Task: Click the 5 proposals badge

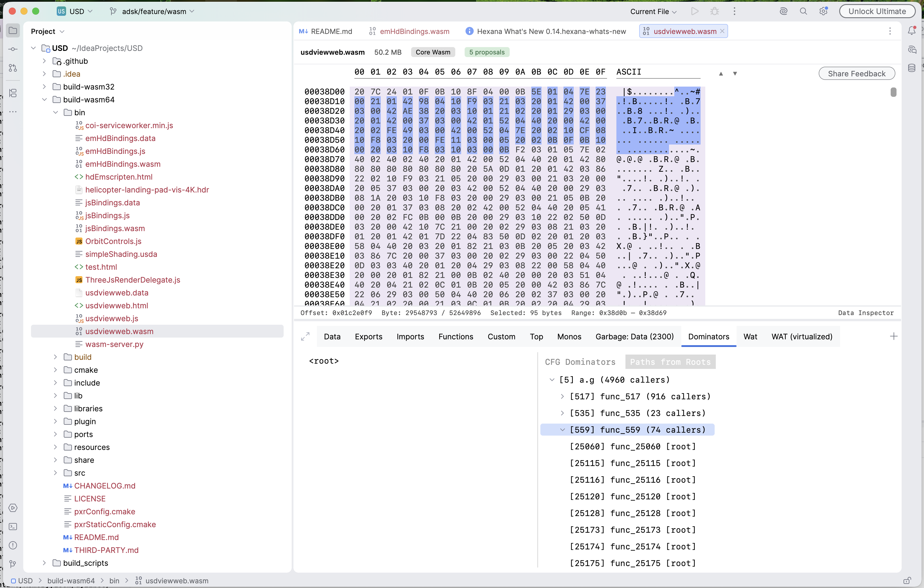Action: [x=487, y=52]
